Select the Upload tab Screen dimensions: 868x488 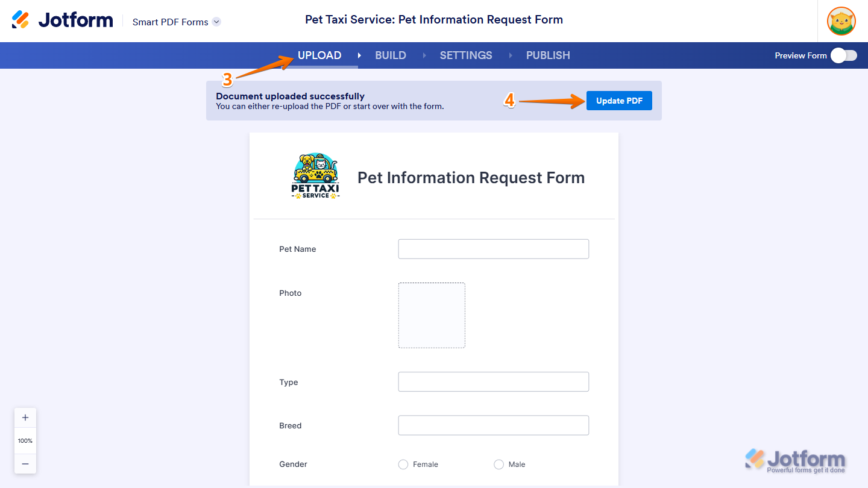[x=319, y=55]
